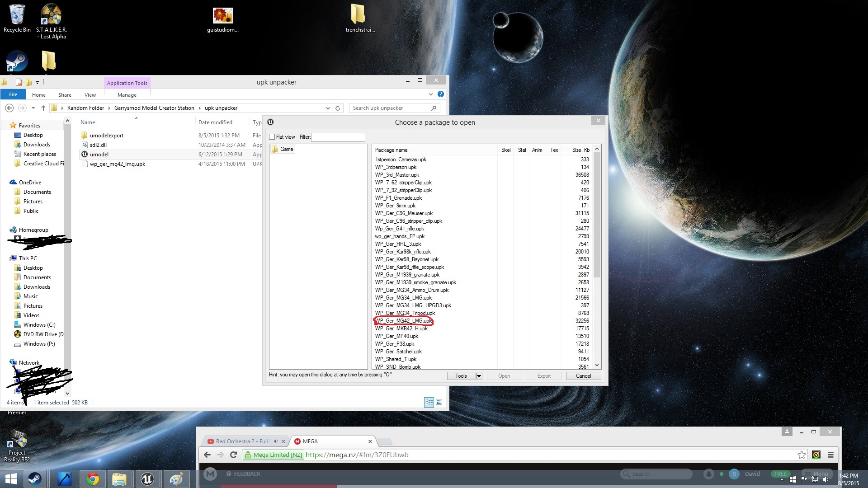Select WP_Ger_MG42_LMG.upk in package list
Viewport: 868px width, 488px height.
403,321
